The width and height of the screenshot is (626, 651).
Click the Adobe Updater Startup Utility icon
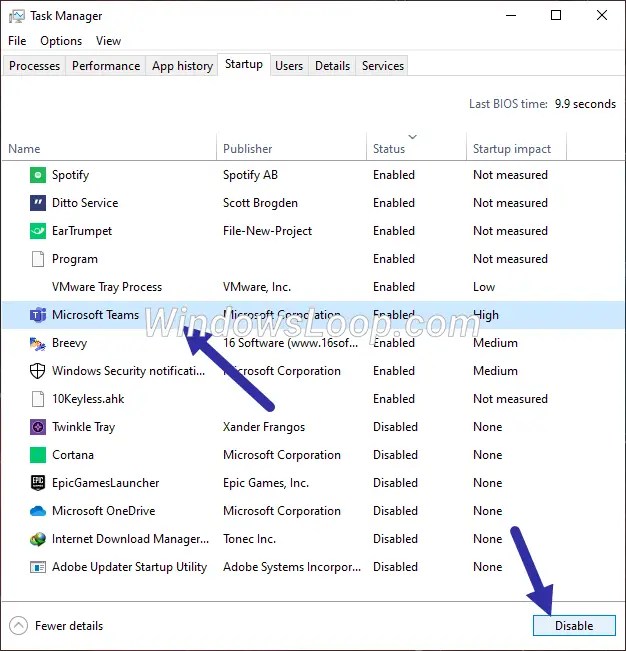38,567
